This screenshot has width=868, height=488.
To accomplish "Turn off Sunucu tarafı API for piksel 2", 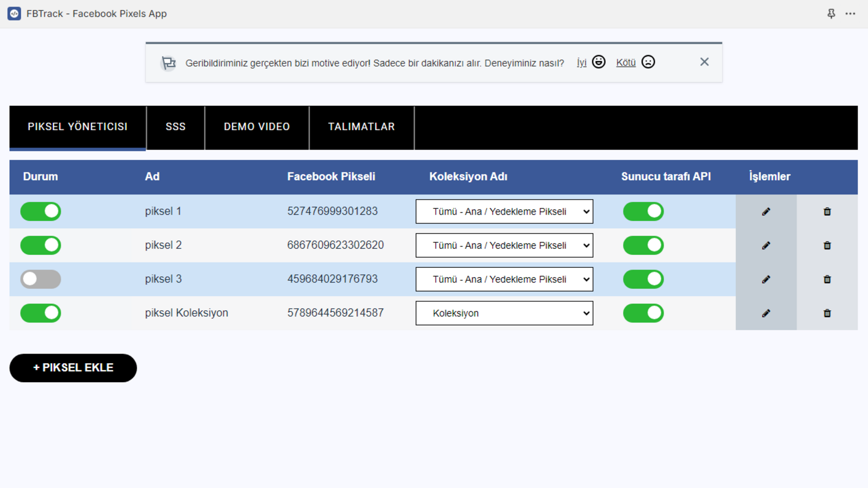I will coord(643,245).
